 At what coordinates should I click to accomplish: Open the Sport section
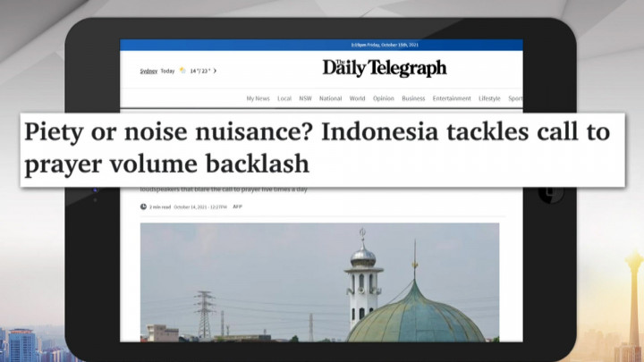click(x=515, y=98)
